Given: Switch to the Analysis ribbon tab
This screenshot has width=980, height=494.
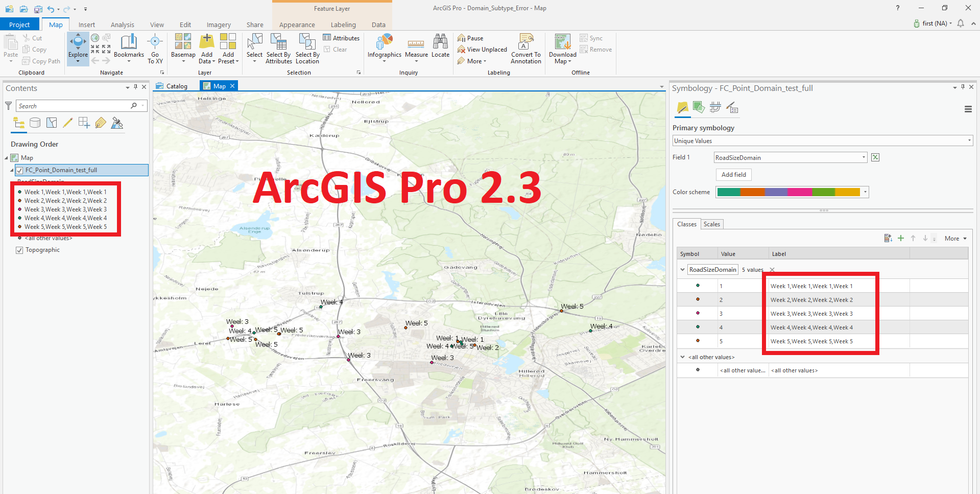Looking at the screenshot, I should [123, 25].
